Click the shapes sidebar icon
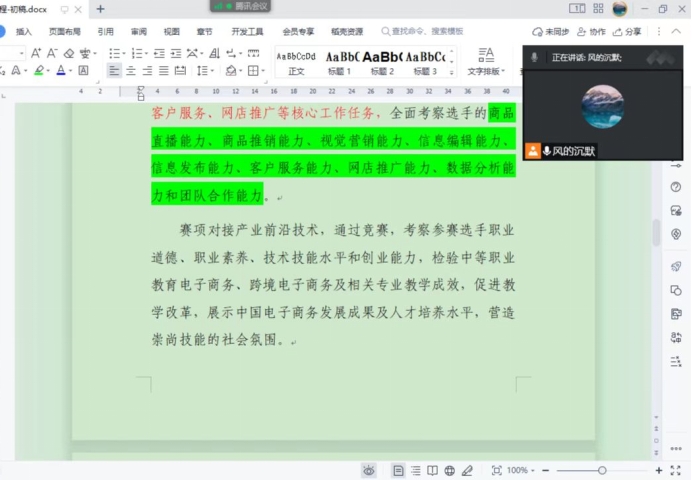The image size is (692, 480). tap(676, 290)
